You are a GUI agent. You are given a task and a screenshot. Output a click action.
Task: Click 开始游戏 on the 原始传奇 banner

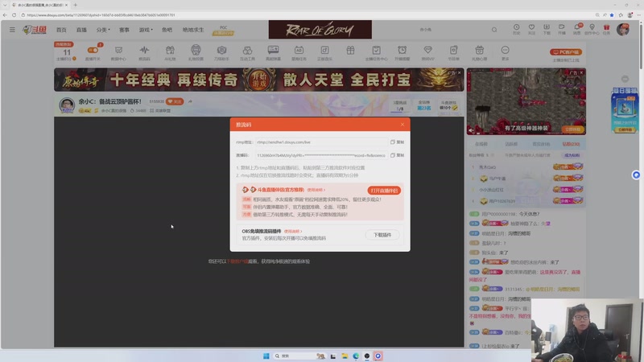(258, 79)
